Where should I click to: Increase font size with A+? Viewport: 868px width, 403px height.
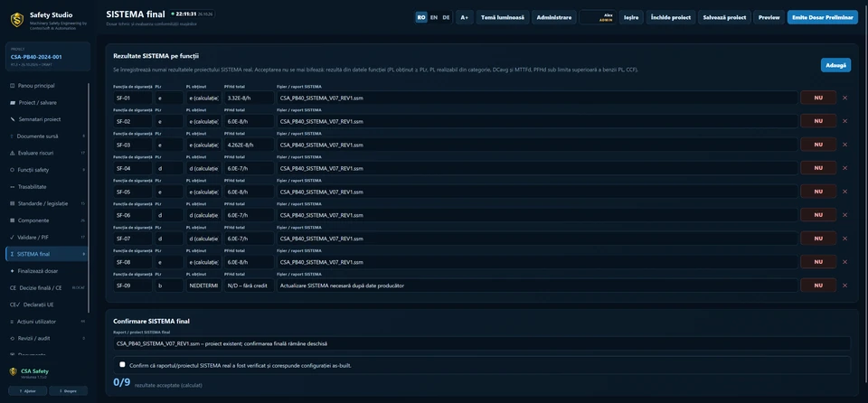coord(465,18)
